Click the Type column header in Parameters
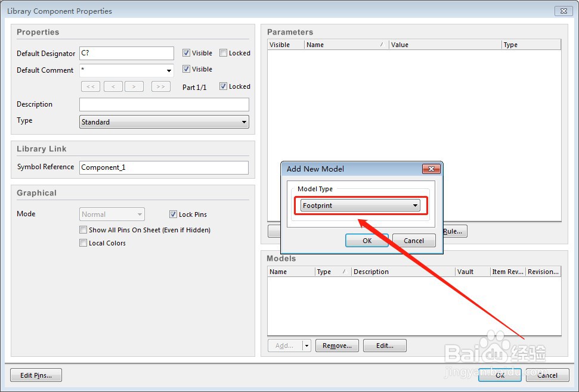Image resolution: width=579 pixels, height=392 pixels. [531, 45]
